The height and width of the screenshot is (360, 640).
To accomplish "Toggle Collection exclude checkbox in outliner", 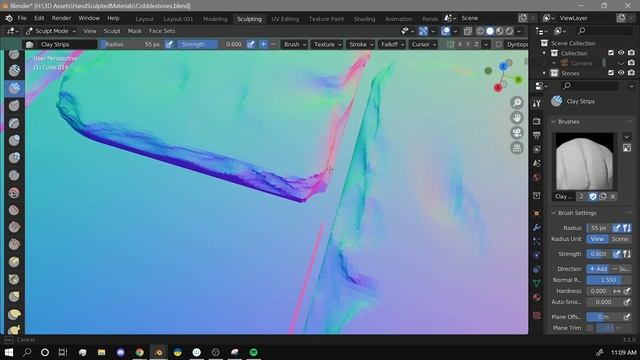I will [611, 53].
